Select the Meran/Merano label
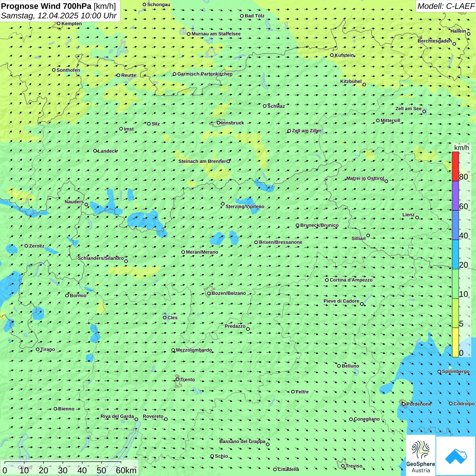This screenshot has width=476, height=476. 202,252
